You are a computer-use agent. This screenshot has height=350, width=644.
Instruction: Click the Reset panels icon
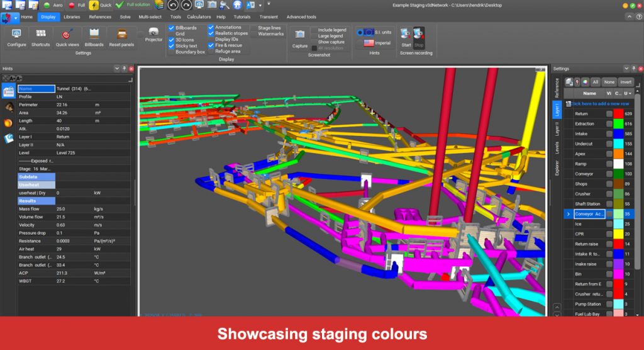[122, 34]
